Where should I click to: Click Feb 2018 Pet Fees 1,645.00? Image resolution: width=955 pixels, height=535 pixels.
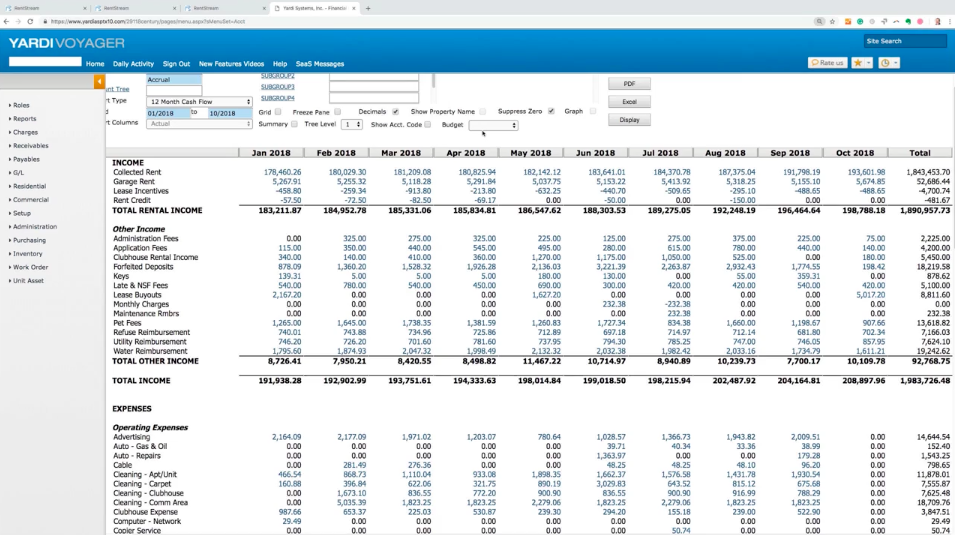351,323
